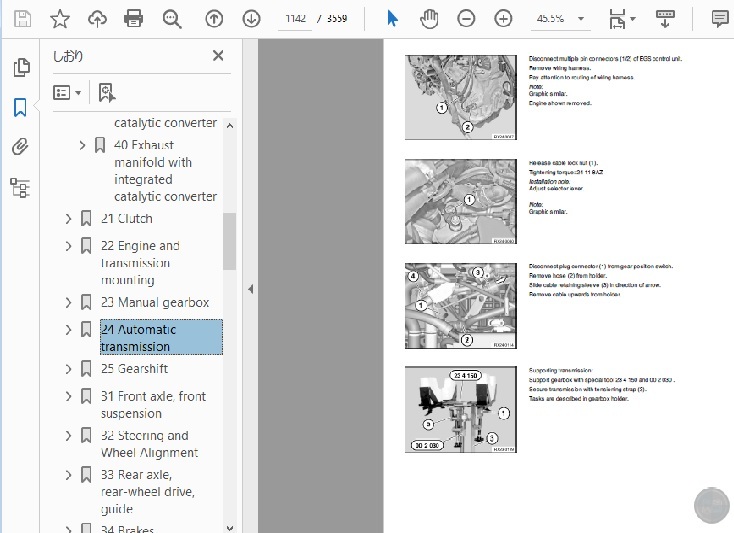
Task: Go to the next page arrow
Action: [x=251, y=19]
